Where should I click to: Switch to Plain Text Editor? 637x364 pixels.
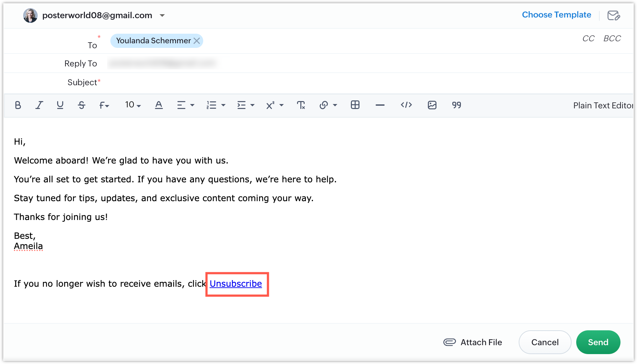tap(603, 105)
